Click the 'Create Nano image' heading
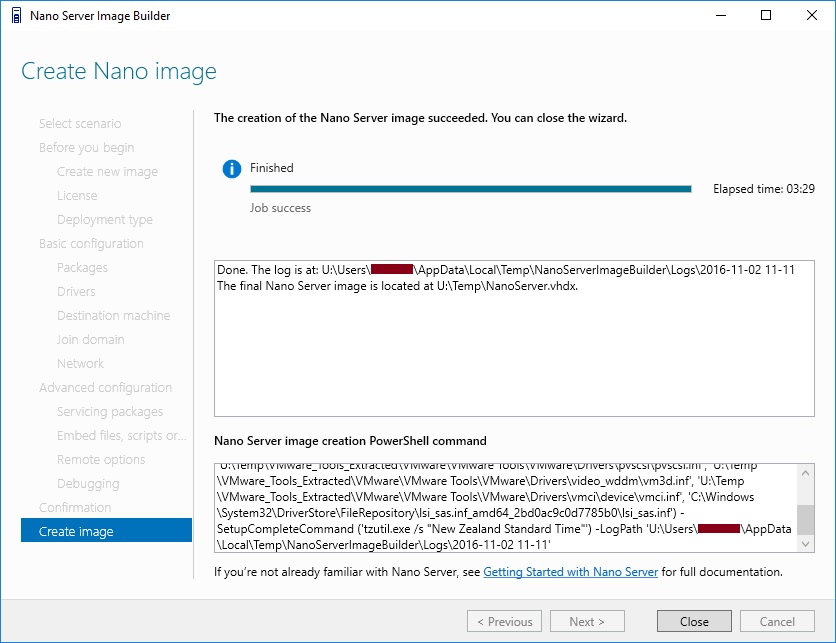Screen dimensions: 836x643 119,71
